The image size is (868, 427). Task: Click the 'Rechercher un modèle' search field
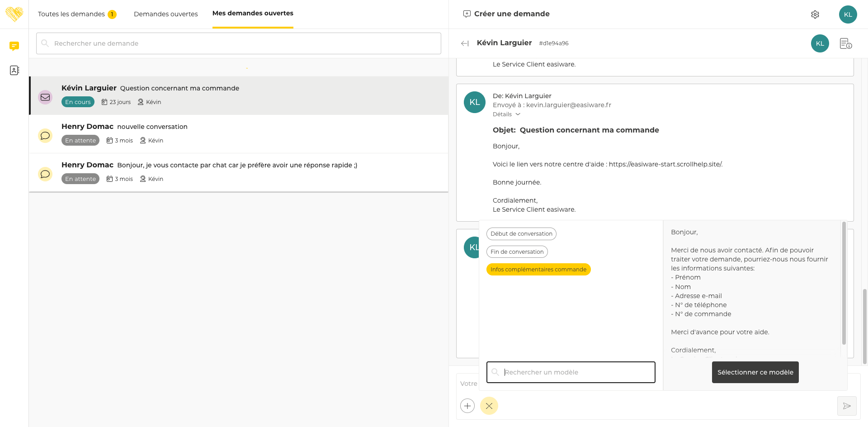pos(571,372)
